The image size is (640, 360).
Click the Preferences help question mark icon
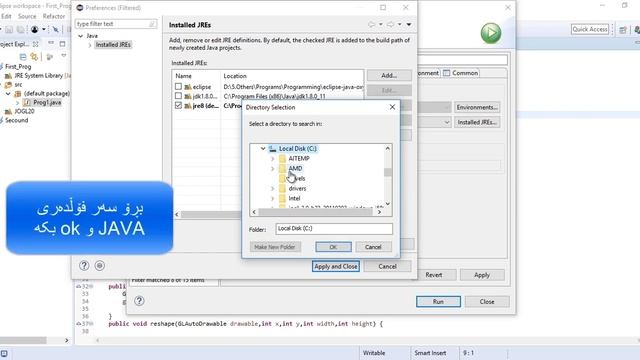(84, 266)
